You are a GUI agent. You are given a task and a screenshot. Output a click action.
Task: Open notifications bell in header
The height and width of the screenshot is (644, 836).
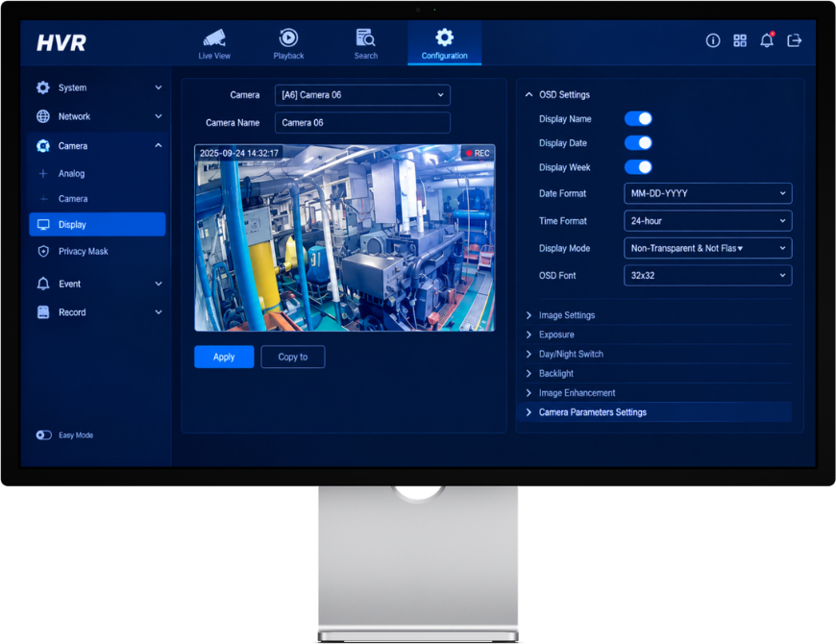click(x=767, y=40)
